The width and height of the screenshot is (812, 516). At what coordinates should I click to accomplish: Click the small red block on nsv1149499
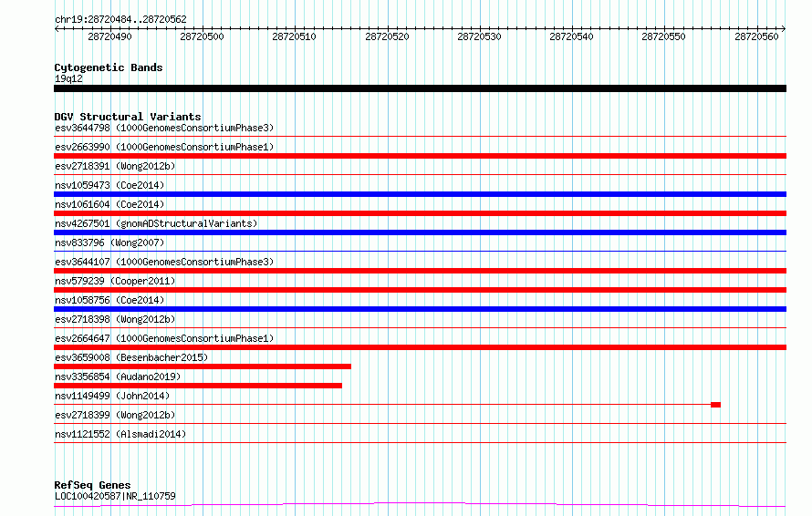tap(715, 405)
